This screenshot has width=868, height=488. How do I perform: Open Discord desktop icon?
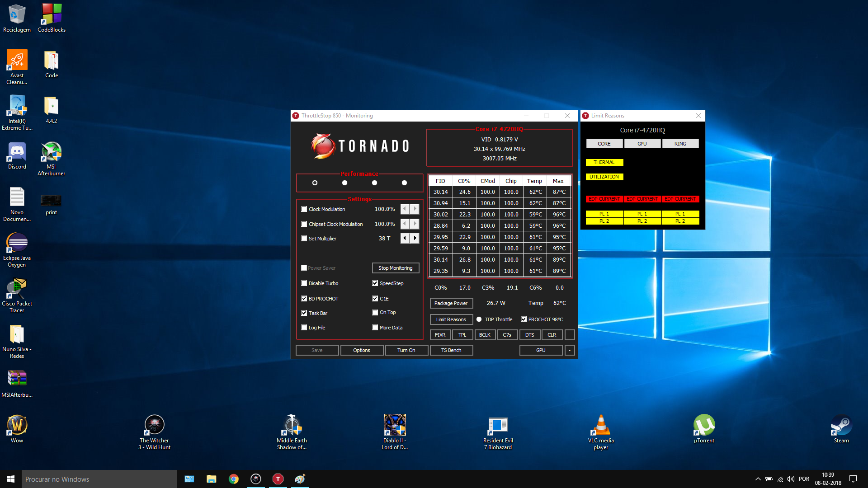tap(17, 153)
